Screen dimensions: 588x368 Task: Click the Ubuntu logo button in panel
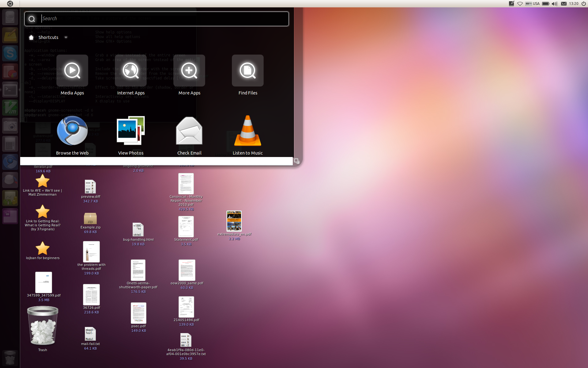point(10,4)
